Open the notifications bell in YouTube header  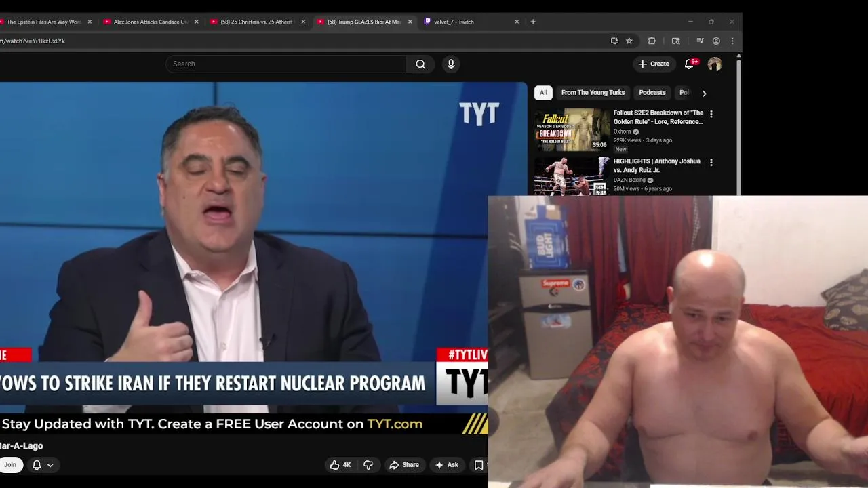pos(690,64)
